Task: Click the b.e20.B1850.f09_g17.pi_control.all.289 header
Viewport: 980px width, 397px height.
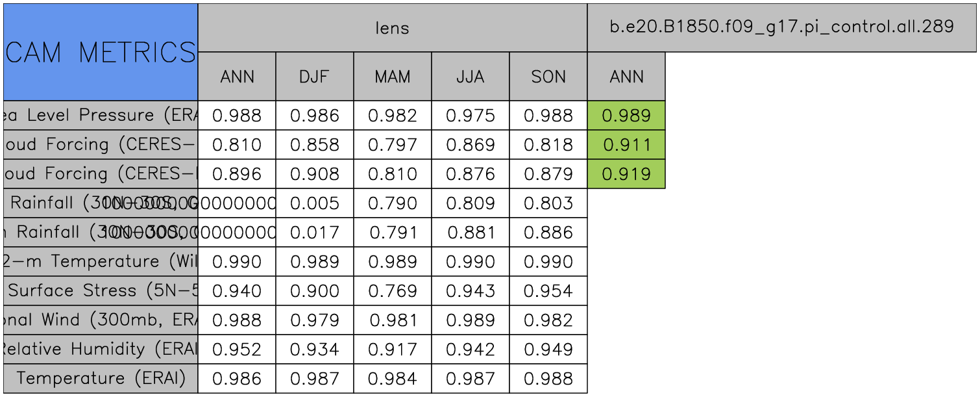Action: click(x=781, y=28)
